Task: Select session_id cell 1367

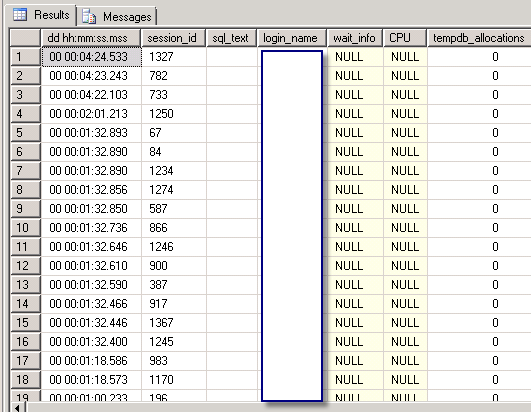Action: [174, 323]
